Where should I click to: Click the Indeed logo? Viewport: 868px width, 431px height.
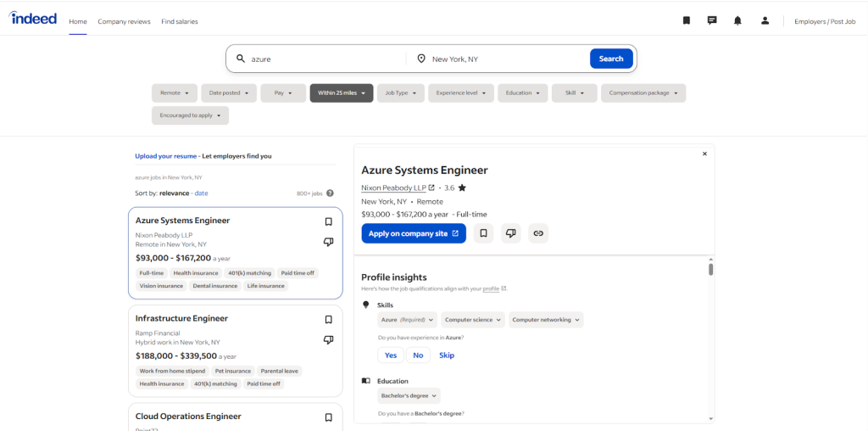pos(33,19)
